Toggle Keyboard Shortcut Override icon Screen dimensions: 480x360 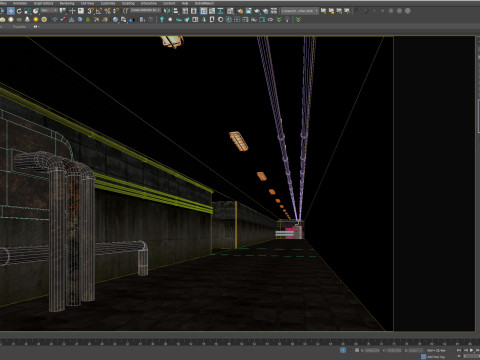[x=81, y=11]
